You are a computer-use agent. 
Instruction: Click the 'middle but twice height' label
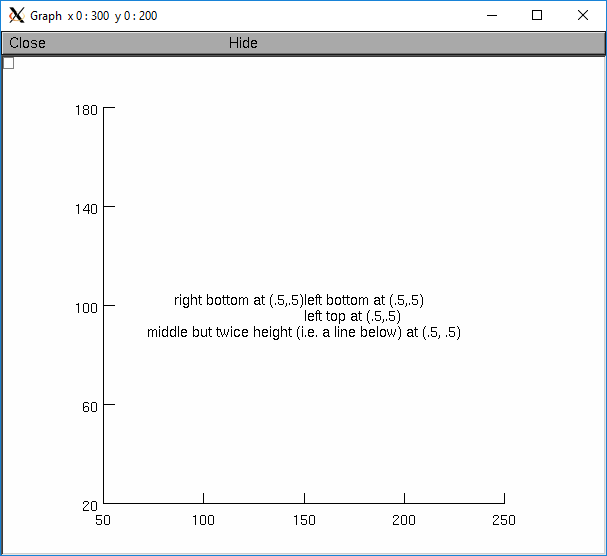tap(304, 332)
